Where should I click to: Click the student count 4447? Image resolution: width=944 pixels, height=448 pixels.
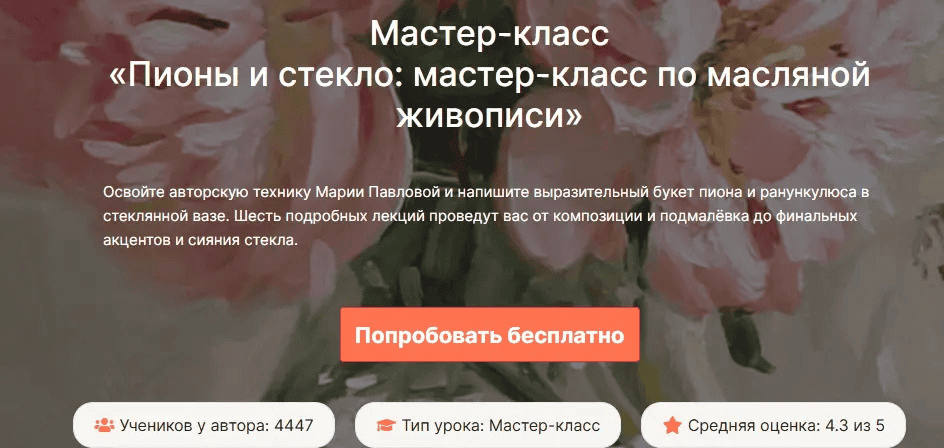click(x=294, y=426)
